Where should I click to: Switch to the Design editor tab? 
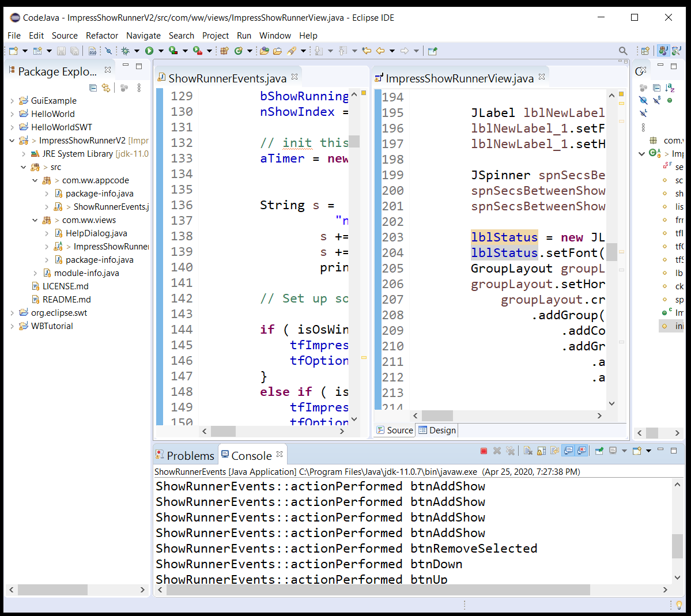click(437, 430)
